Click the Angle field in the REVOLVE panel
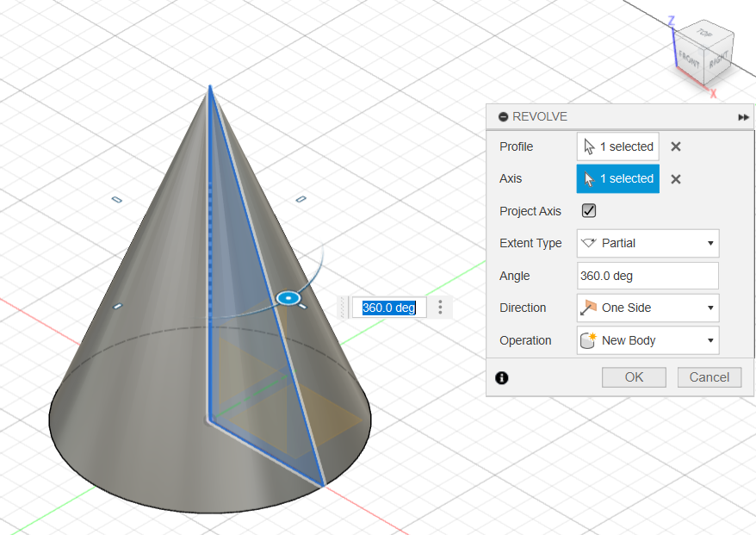Screen dimensions: 756x535 tap(648, 276)
